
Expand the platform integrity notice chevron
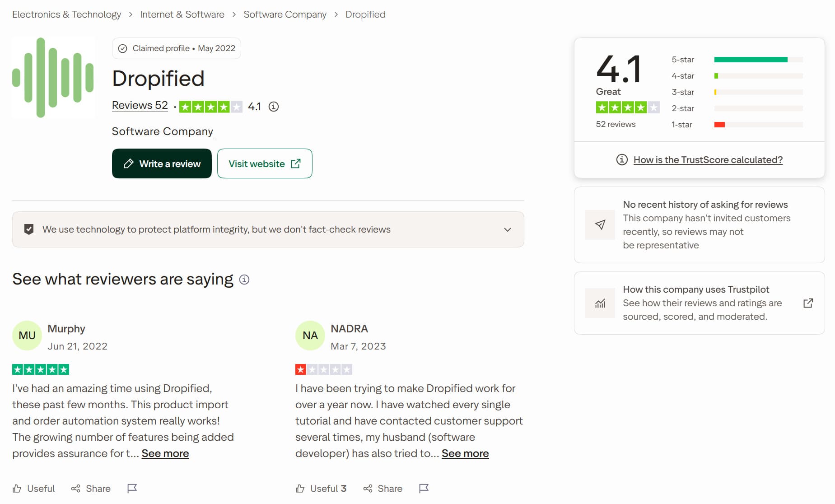click(508, 229)
